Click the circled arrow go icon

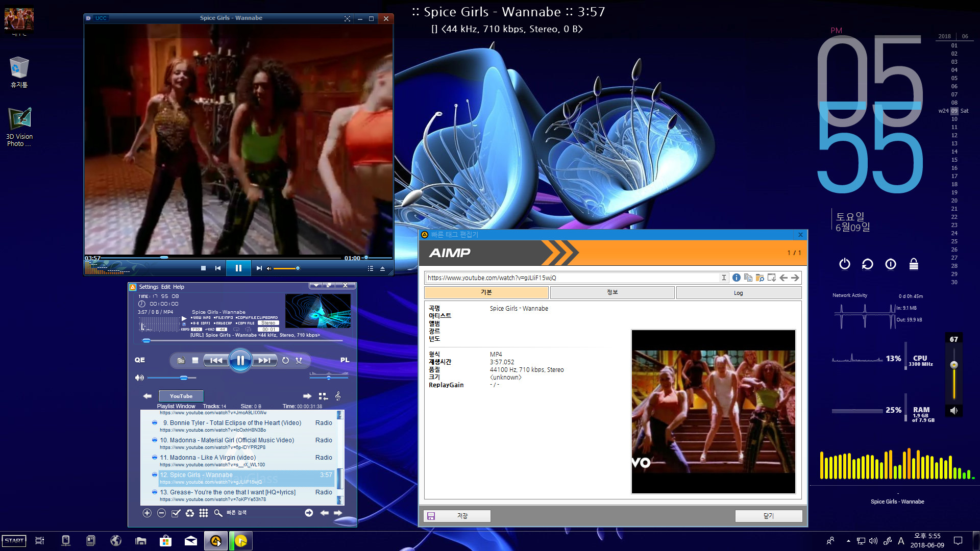pyautogui.click(x=309, y=513)
